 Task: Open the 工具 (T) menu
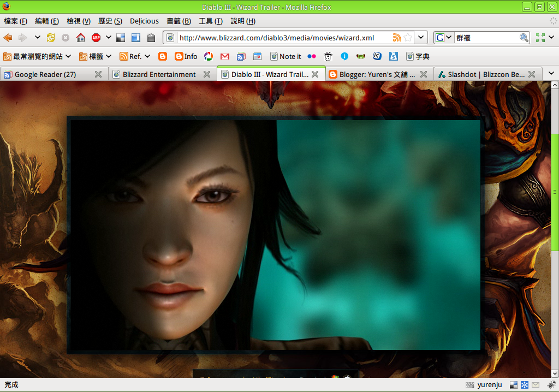pyautogui.click(x=211, y=21)
